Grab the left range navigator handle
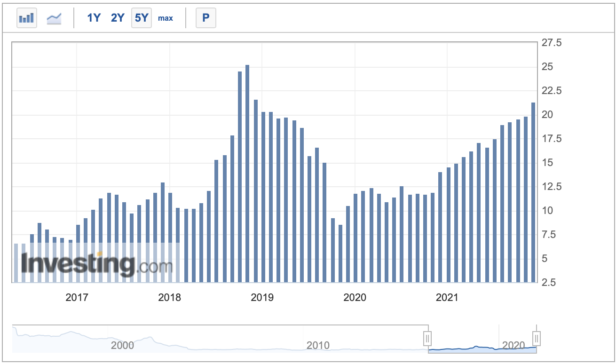 [x=428, y=339]
